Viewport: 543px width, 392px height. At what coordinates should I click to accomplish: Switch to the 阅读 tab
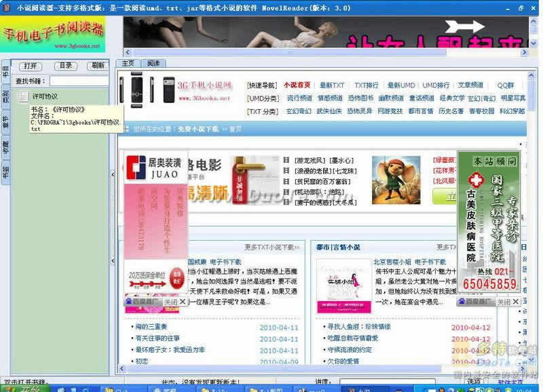[x=153, y=63]
